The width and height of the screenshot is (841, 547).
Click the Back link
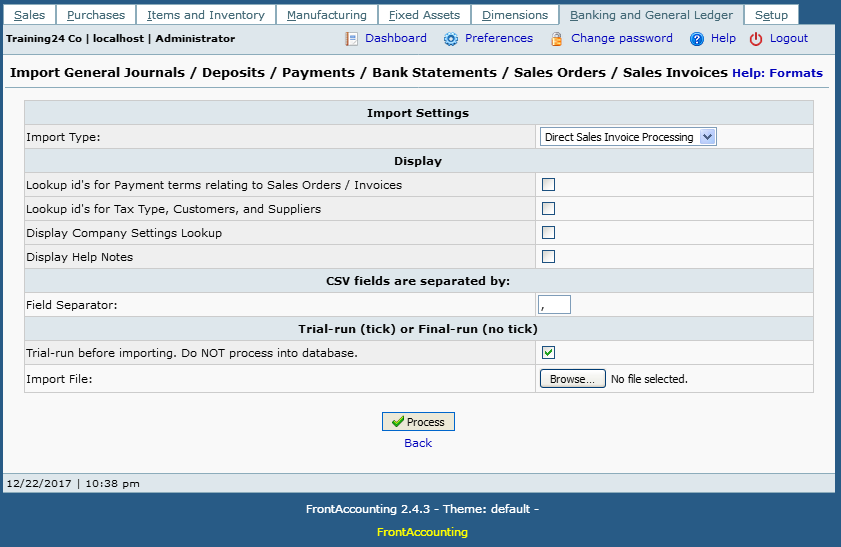[x=418, y=443]
